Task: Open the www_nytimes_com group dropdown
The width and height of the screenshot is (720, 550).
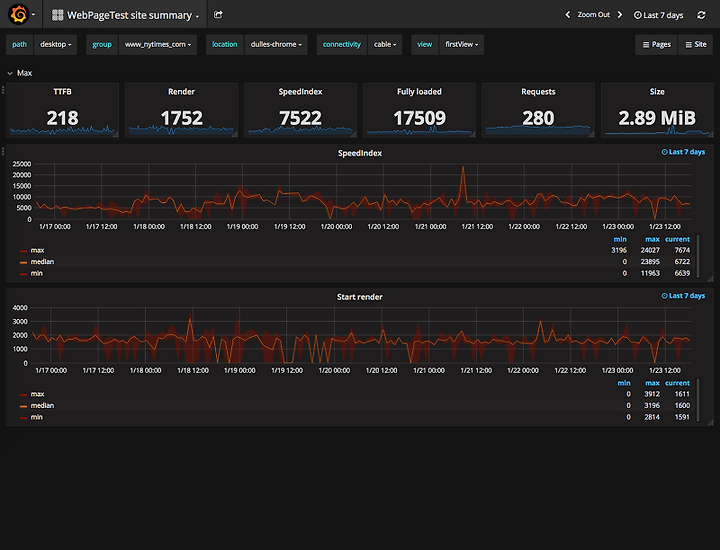Action: pos(158,45)
